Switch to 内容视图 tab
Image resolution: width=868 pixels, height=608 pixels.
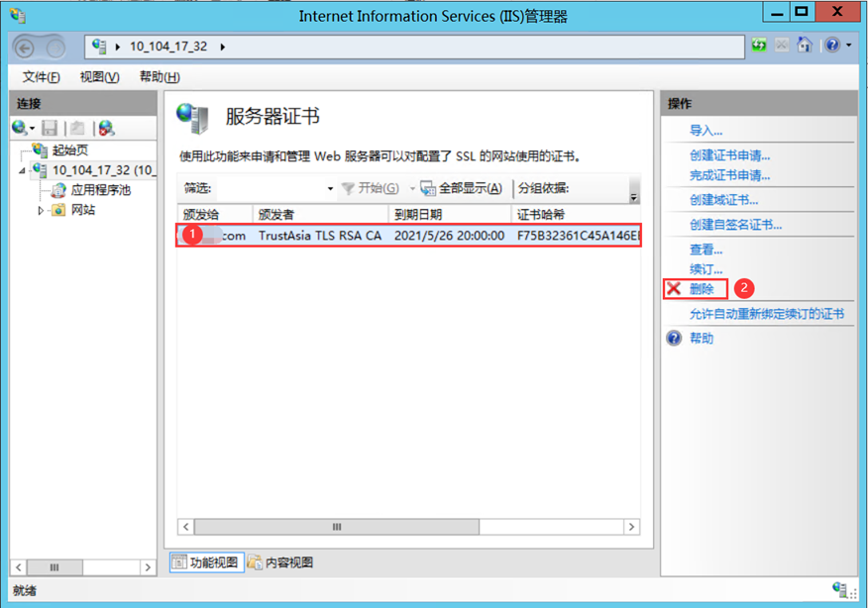pyautogui.click(x=280, y=562)
